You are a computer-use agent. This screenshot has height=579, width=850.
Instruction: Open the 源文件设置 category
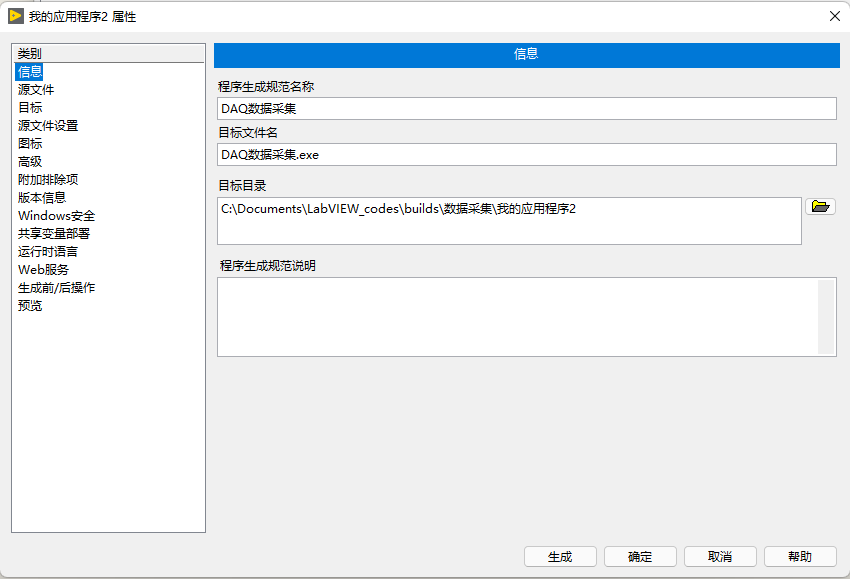point(48,125)
